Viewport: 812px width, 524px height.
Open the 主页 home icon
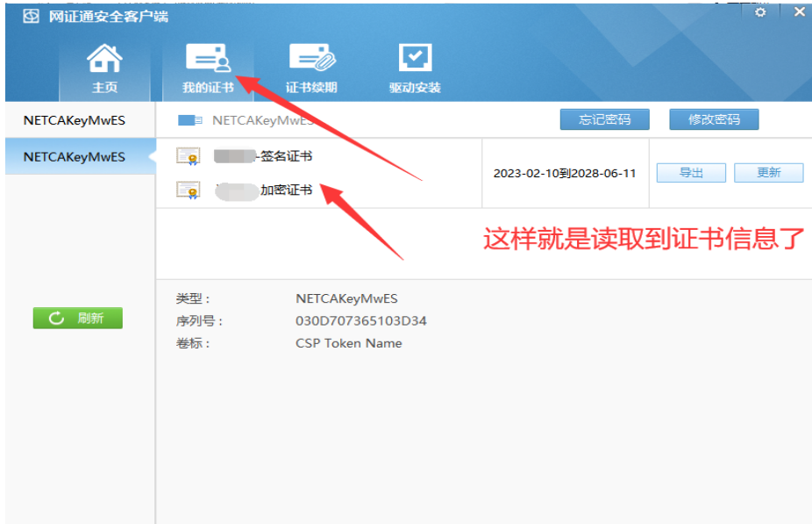click(x=104, y=60)
